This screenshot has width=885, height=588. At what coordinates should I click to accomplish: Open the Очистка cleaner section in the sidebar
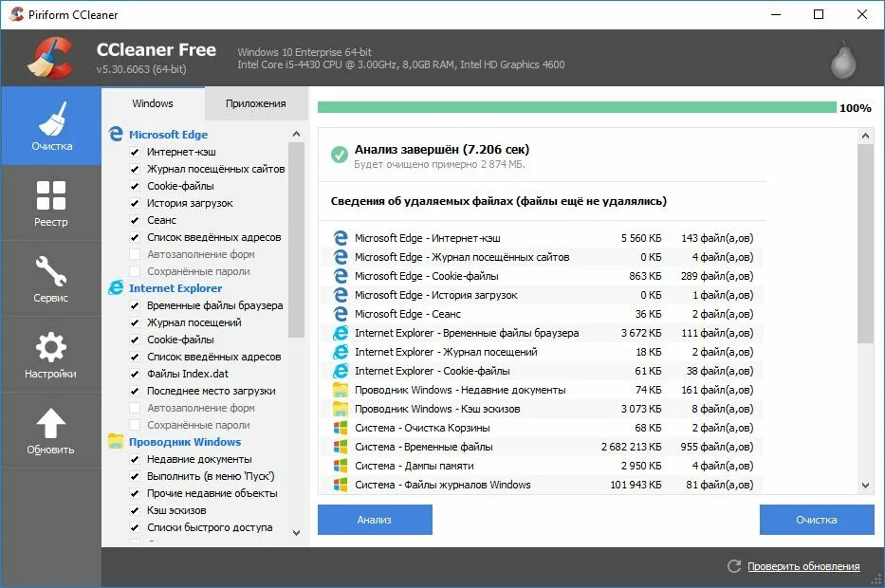click(x=51, y=126)
